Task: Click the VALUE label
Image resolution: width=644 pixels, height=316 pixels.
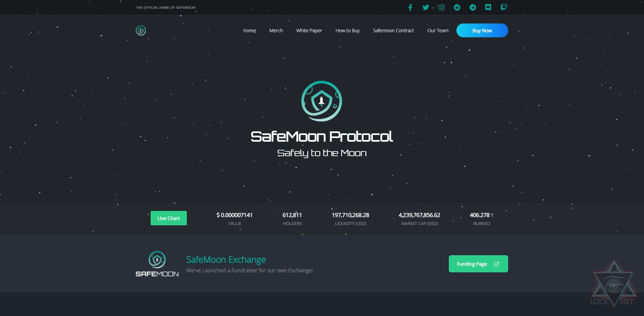Action: (235, 224)
